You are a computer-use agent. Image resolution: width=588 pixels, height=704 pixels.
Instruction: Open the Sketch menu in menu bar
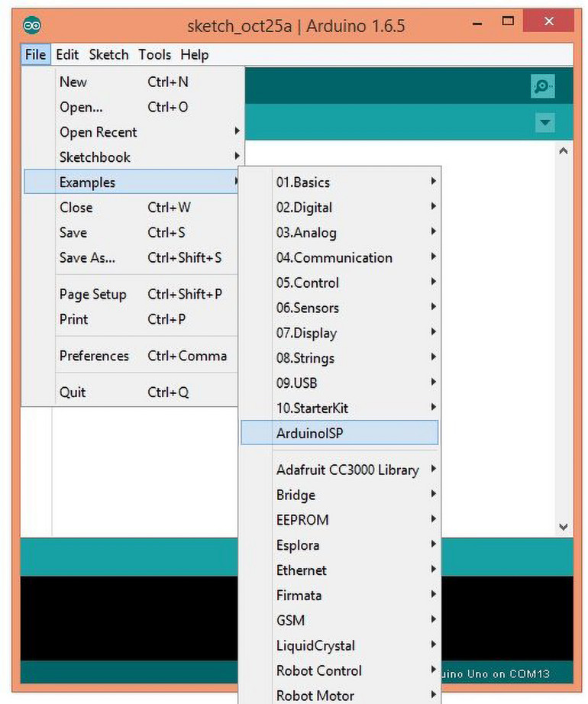(108, 55)
